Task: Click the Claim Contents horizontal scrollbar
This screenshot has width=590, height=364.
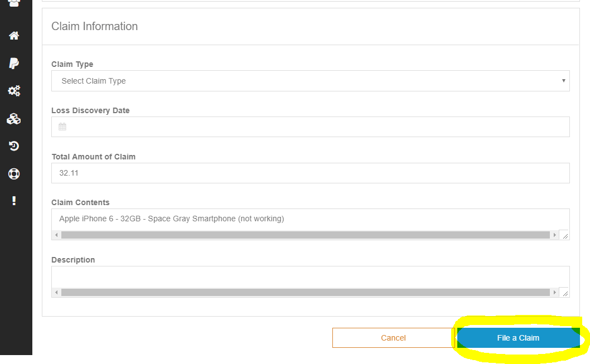Action: click(306, 235)
